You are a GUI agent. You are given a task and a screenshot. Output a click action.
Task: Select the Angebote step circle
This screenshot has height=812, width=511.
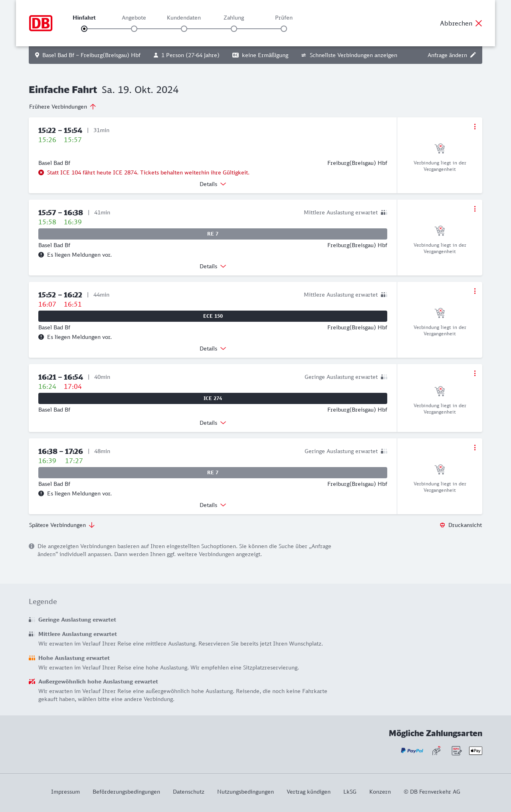134,29
